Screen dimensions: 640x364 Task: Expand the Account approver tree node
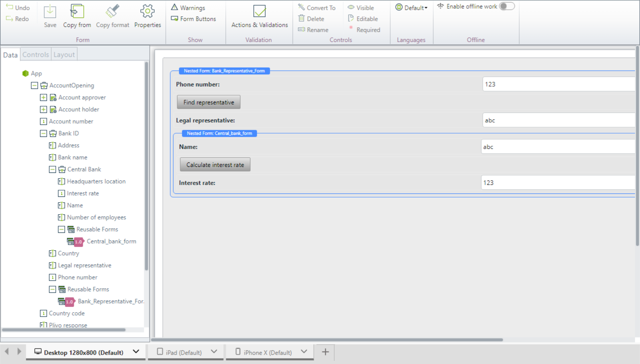(43, 97)
